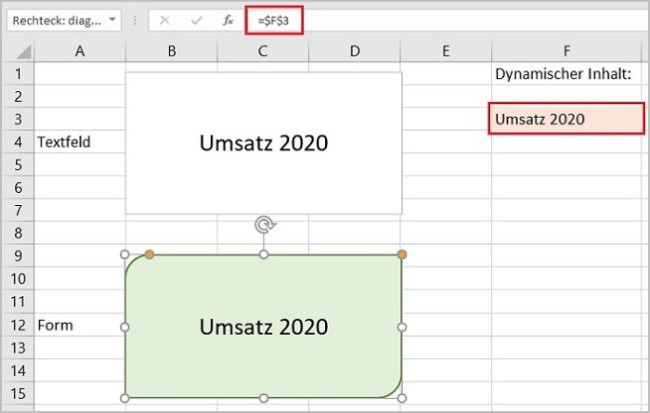Select row 11 header
Viewport: 650px width, 413px height.
point(18,301)
